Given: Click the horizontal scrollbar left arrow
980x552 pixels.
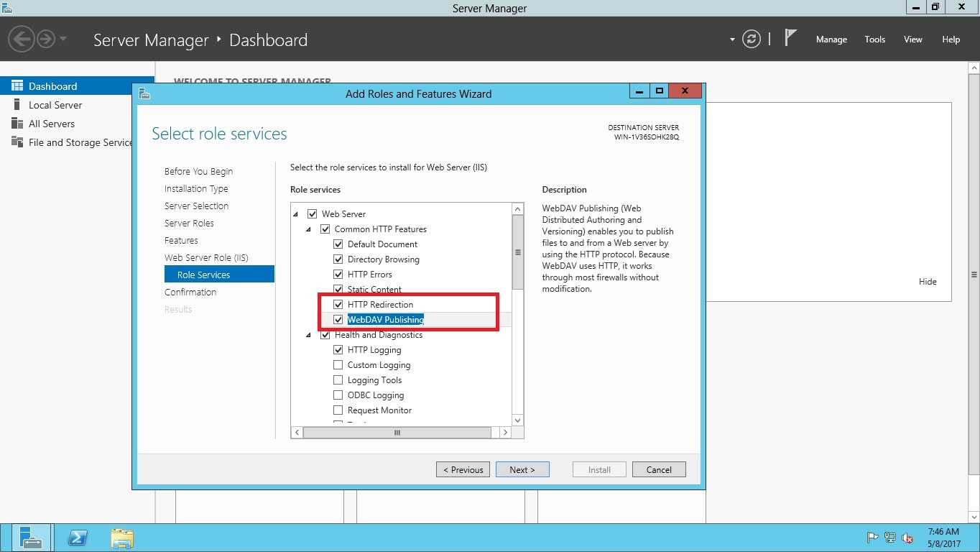Looking at the screenshot, I should click(x=297, y=433).
